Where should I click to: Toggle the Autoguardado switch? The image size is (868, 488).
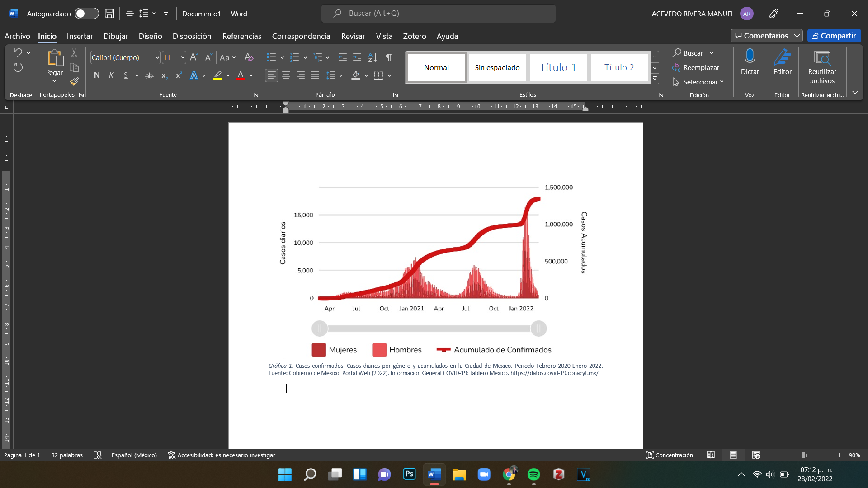click(x=87, y=14)
